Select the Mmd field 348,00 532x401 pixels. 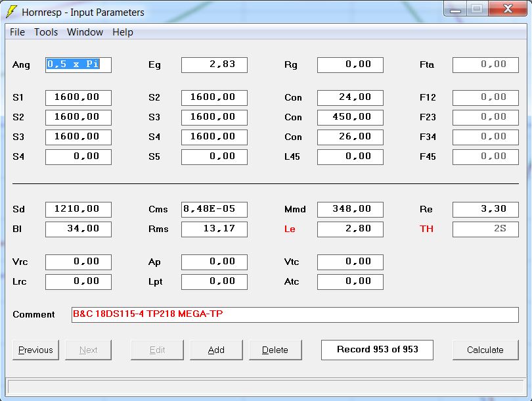click(351, 210)
